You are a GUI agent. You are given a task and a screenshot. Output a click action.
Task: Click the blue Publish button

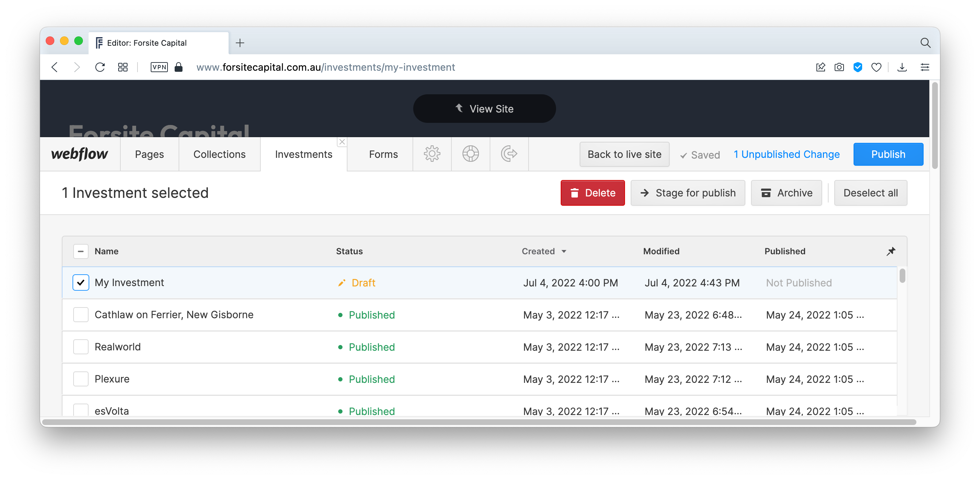point(888,154)
